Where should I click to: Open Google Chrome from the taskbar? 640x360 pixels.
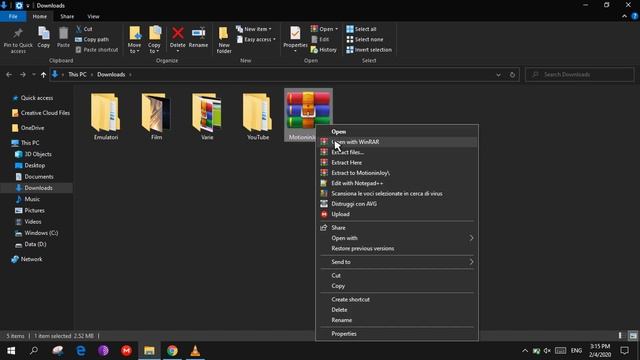click(172, 351)
